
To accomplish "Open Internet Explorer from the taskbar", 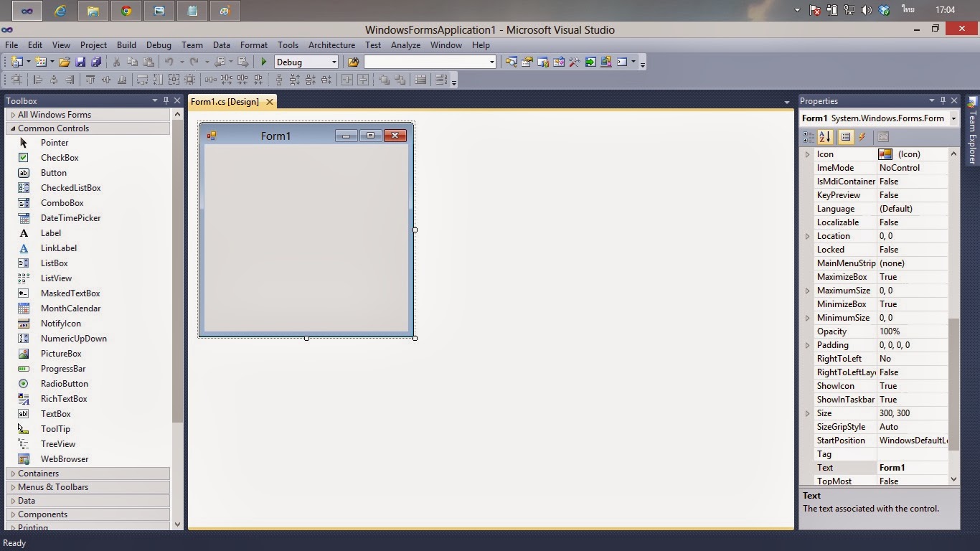I will pos(61,11).
